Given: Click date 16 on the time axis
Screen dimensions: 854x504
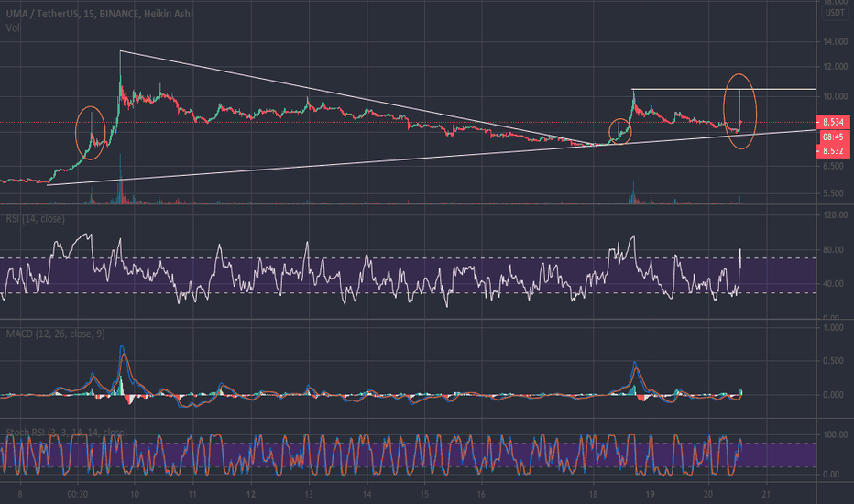Looking at the screenshot, I should pyautogui.click(x=481, y=494).
